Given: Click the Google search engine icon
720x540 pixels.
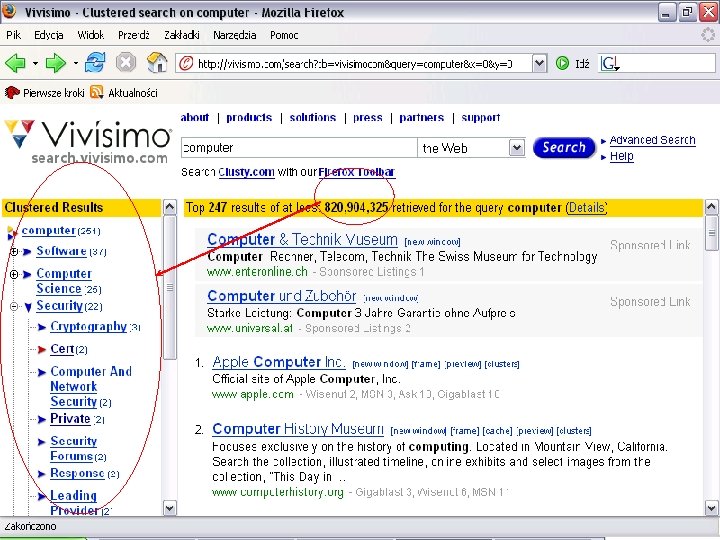Looking at the screenshot, I should (610, 63).
